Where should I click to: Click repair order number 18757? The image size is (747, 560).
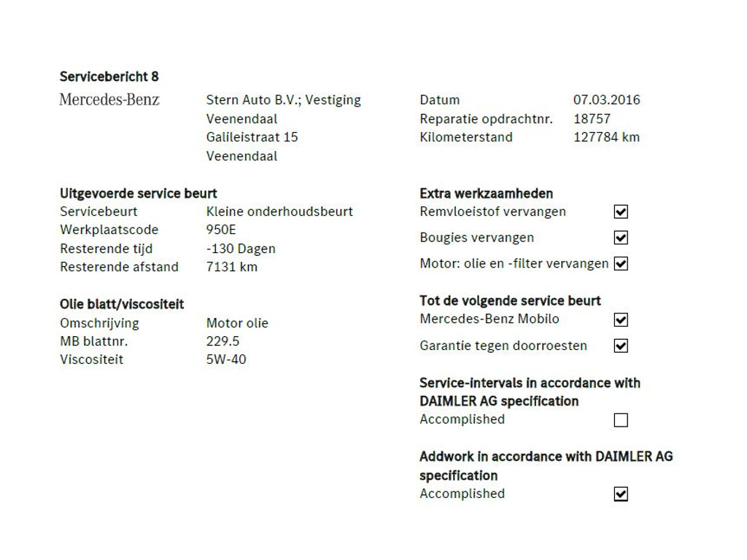click(592, 119)
